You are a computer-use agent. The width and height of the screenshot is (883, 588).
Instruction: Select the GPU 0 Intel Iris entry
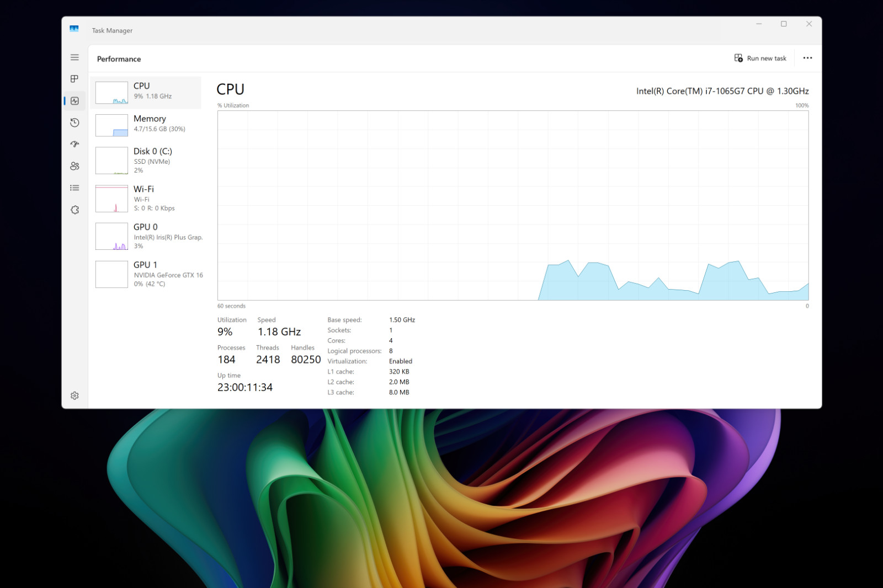click(146, 236)
